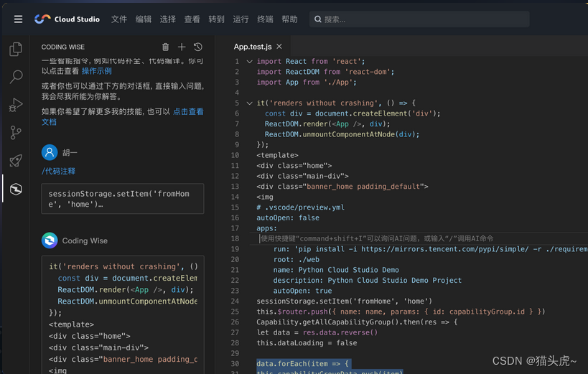Image resolution: width=588 pixels, height=374 pixels.
Task: Click the search magnifier icon
Action: [x=318, y=19]
